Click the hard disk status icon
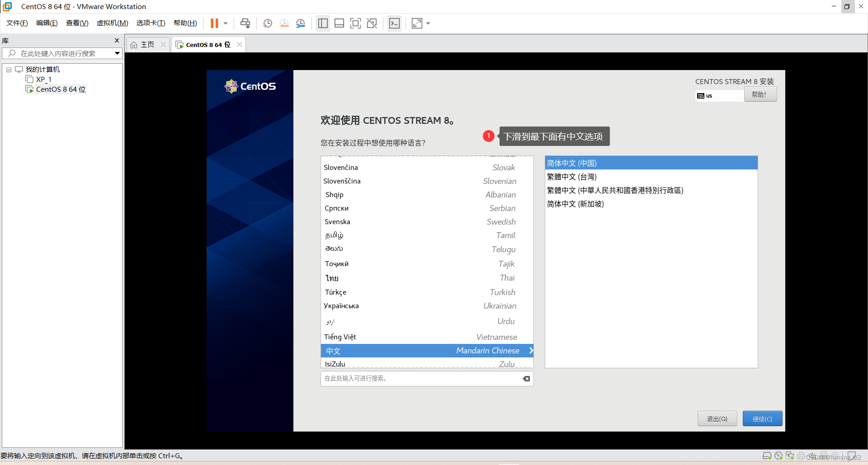 tap(767, 456)
